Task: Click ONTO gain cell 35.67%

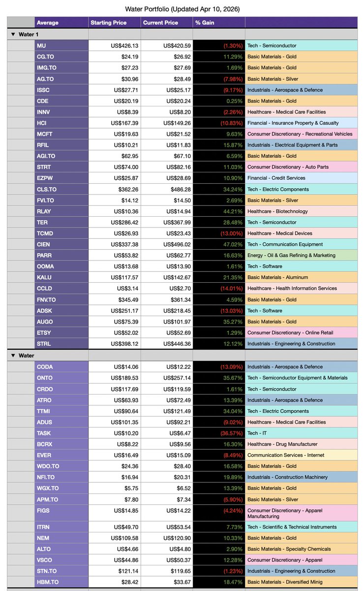Action: 219,378
